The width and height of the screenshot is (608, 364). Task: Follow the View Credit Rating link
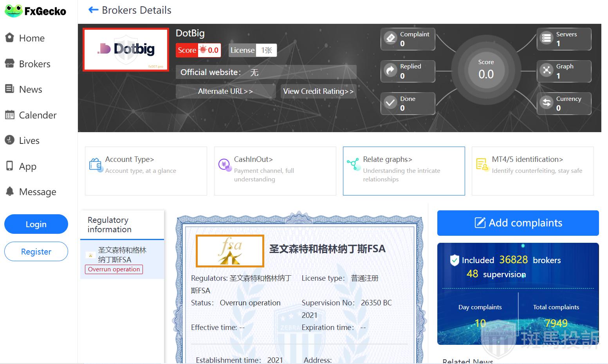(318, 91)
